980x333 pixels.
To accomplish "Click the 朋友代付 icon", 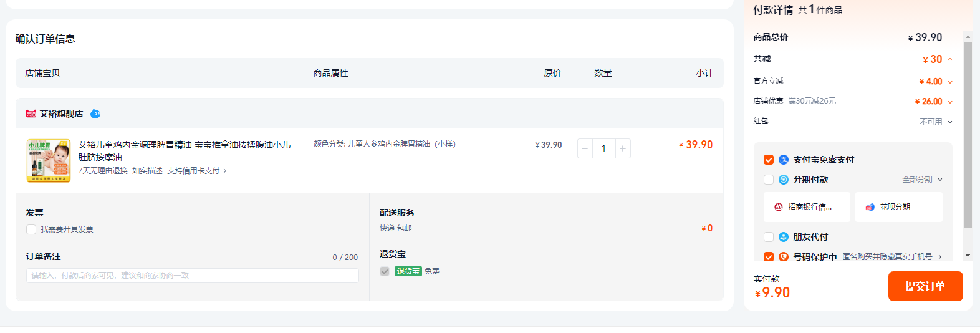I will (784, 237).
